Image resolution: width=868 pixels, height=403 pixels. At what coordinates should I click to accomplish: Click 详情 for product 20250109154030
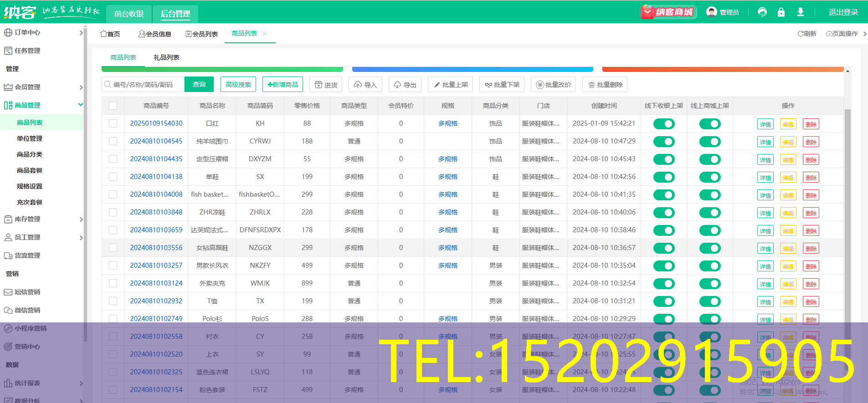[x=765, y=124]
